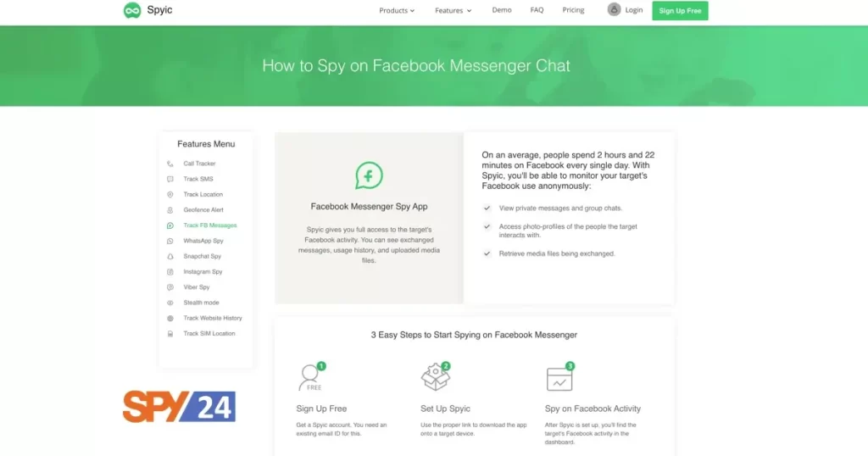Click the Track FB Messages messenger icon
868x456 pixels.
click(170, 225)
